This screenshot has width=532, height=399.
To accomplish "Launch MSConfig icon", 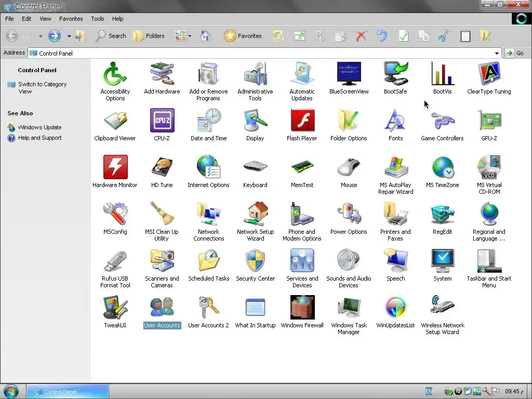I will click(115, 214).
